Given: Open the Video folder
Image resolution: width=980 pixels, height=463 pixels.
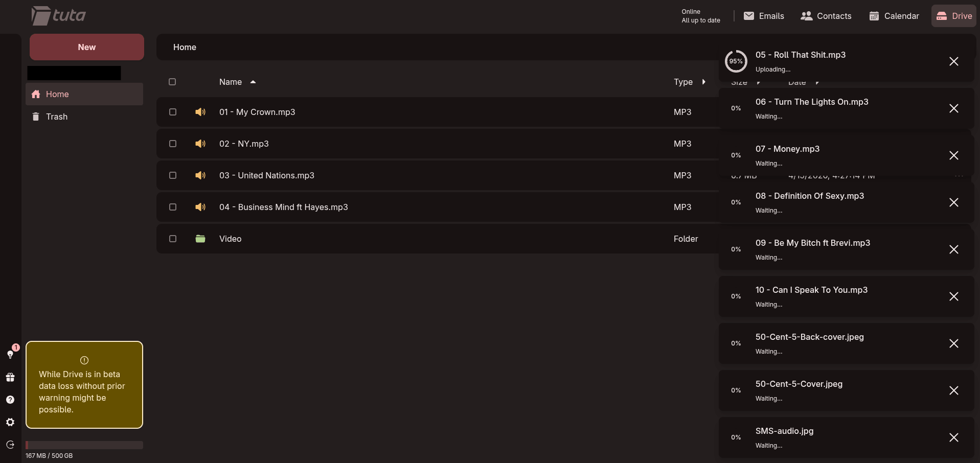Looking at the screenshot, I should [x=230, y=239].
